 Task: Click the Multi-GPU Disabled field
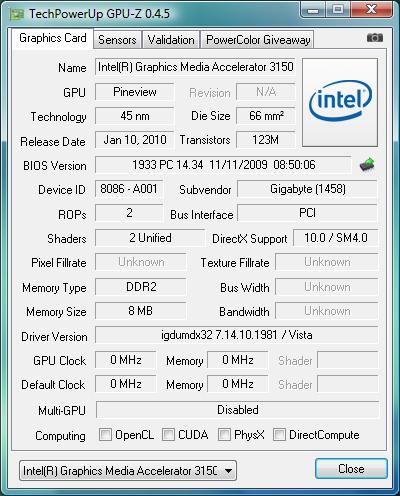coord(238,410)
